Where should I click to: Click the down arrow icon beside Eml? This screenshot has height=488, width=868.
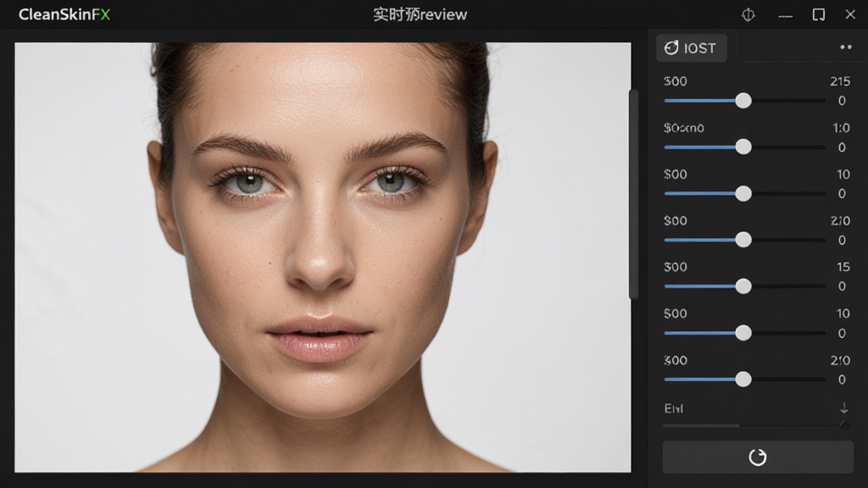click(844, 408)
